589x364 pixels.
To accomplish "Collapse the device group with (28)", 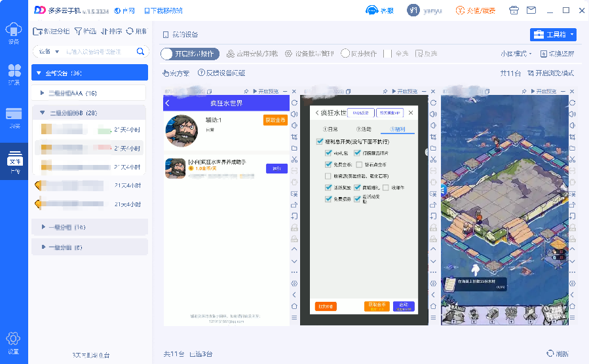I will [x=42, y=113].
